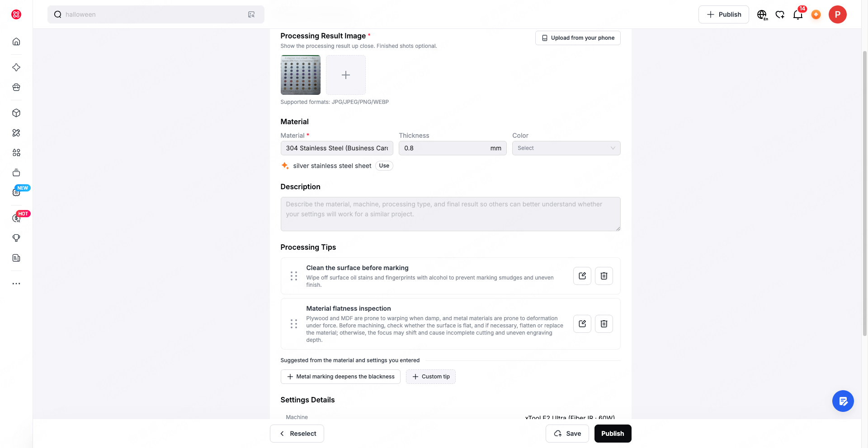Click the Thickness input field
The width and height of the screenshot is (868, 448).
click(x=453, y=148)
